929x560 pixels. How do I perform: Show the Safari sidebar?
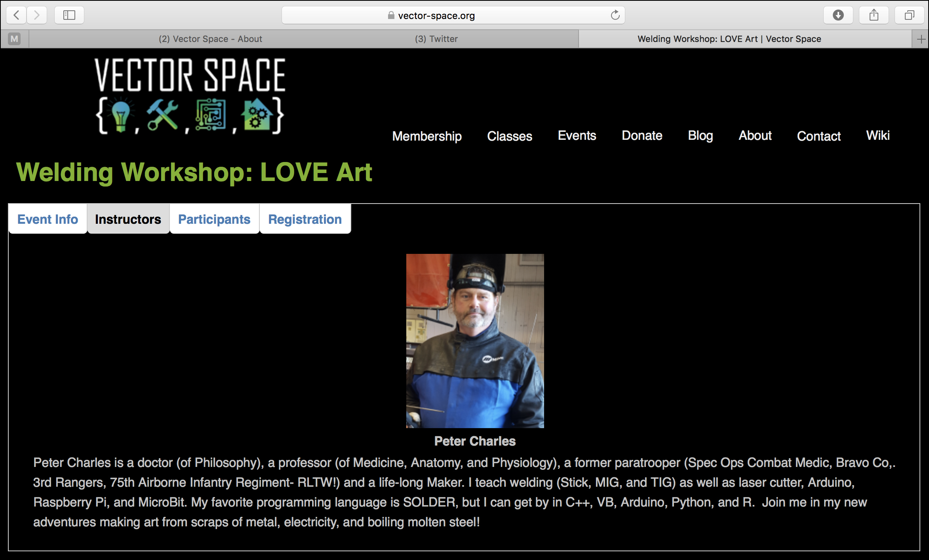pyautogui.click(x=69, y=15)
